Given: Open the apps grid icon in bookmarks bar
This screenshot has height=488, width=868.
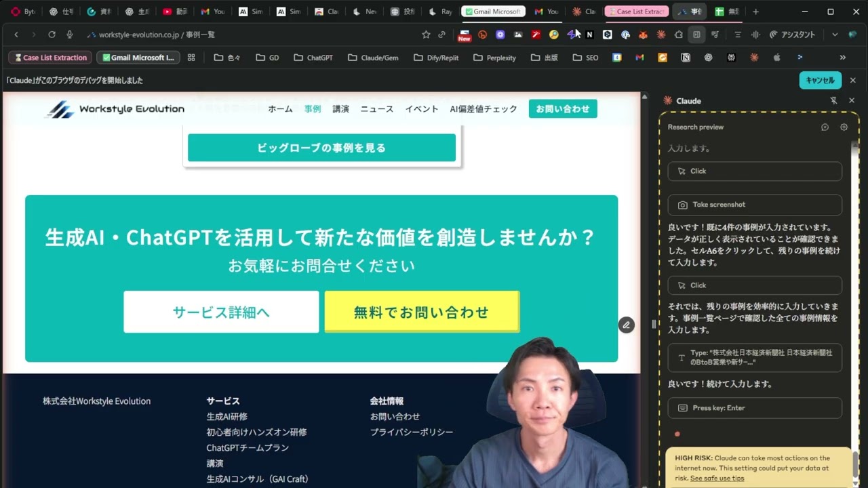Looking at the screenshot, I should pyautogui.click(x=191, y=58).
